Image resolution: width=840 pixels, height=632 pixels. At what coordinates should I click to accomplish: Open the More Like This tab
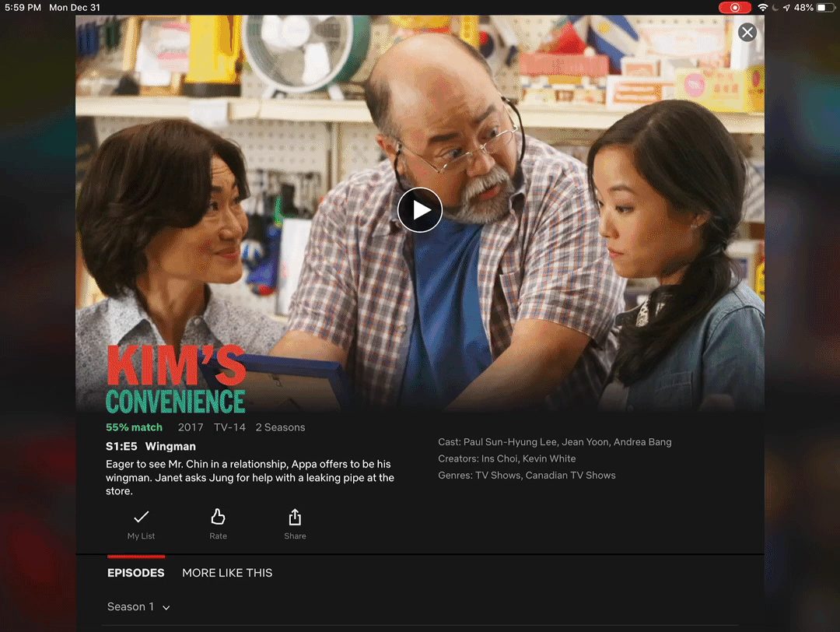(227, 573)
